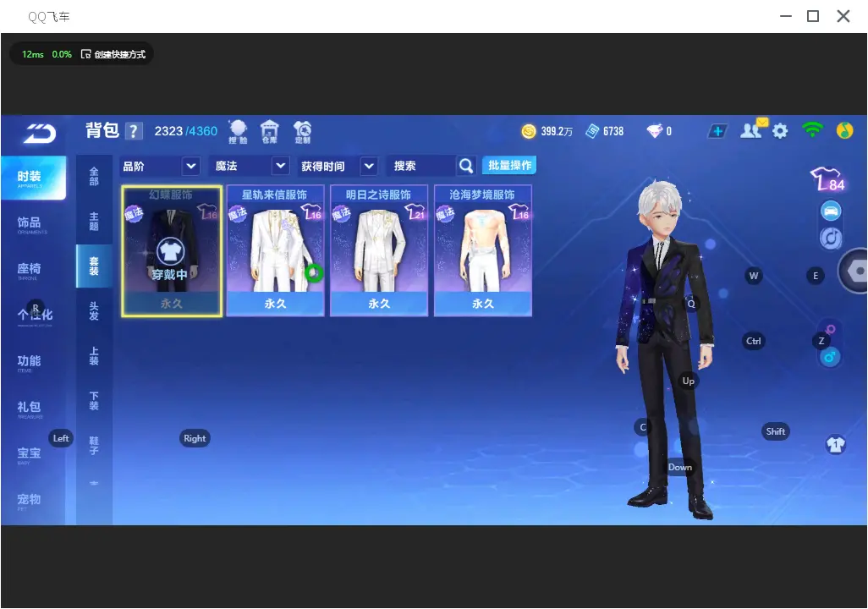Click the 批量操作 button
Viewport: 868px width, 609px height.
[509, 166]
